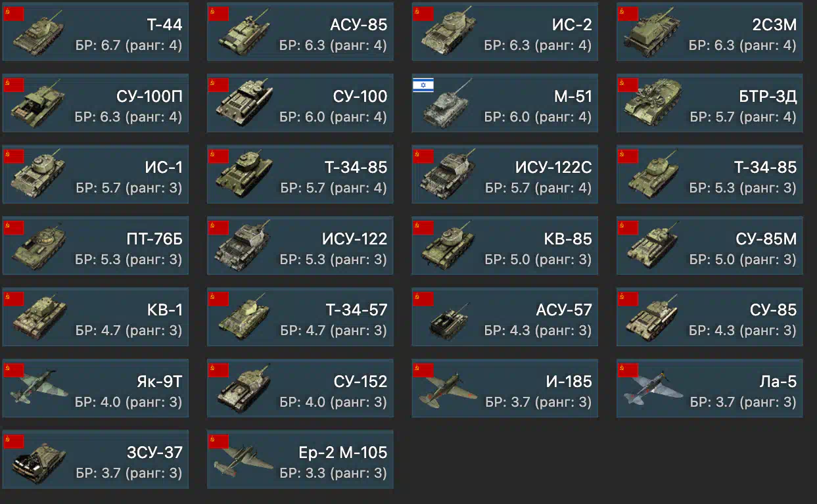Choose the Т-34-85 card with БР 5.7
Screen dimensions: 817x504
(x=300, y=174)
